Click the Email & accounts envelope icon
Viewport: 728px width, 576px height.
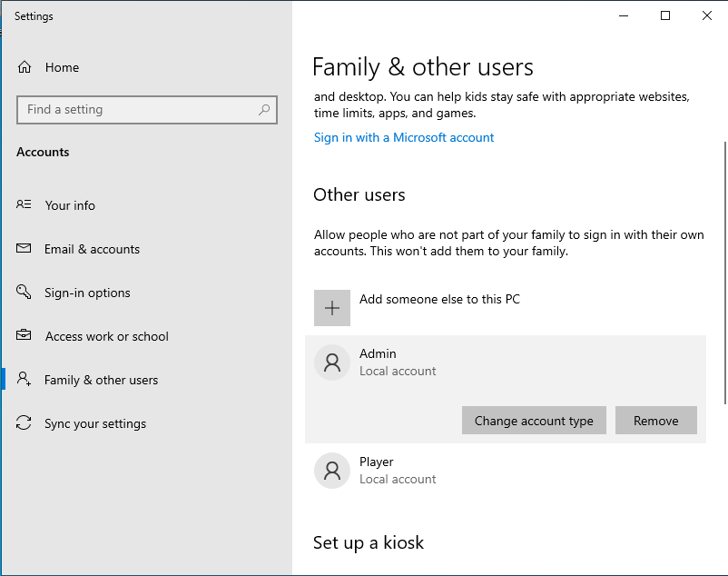pyautogui.click(x=25, y=249)
